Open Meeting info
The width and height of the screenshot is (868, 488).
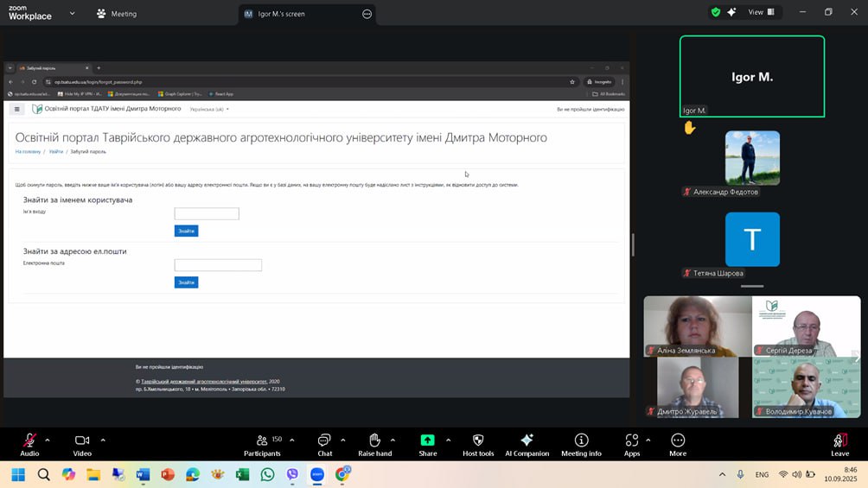pyautogui.click(x=581, y=445)
